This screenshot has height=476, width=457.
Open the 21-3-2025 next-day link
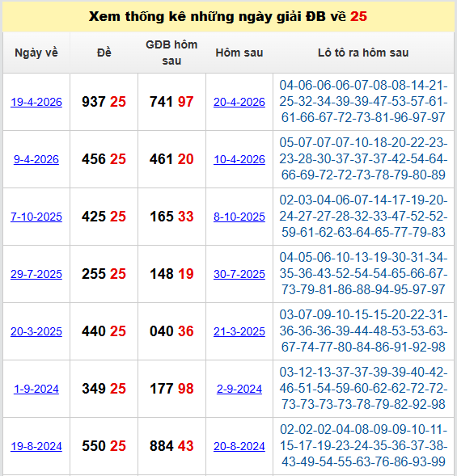239,331
